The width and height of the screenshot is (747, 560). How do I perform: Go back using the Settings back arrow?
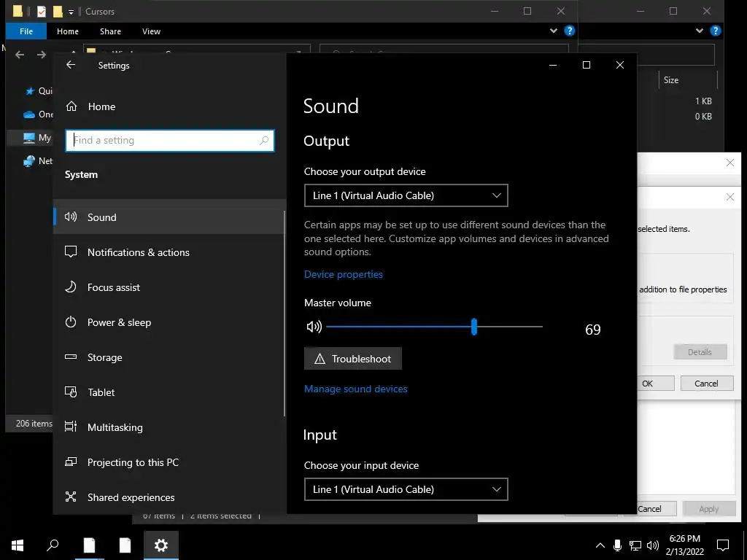click(x=71, y=65)
